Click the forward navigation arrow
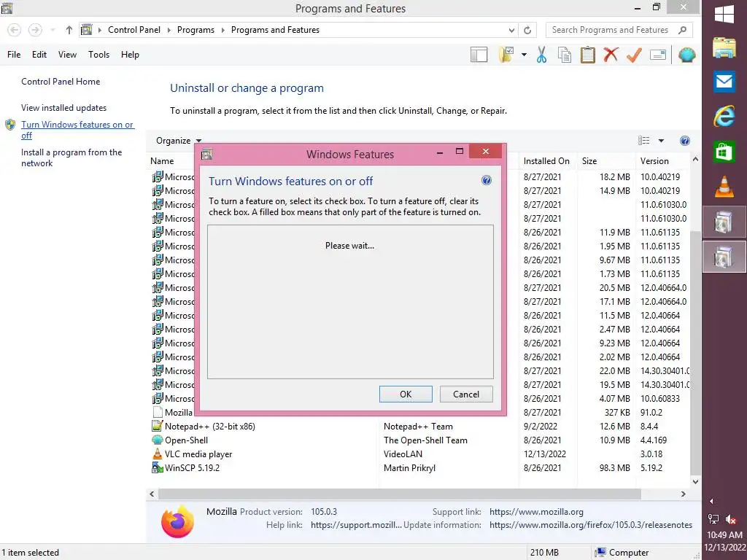This screenshot has width=747, height=560. [35, 30]
